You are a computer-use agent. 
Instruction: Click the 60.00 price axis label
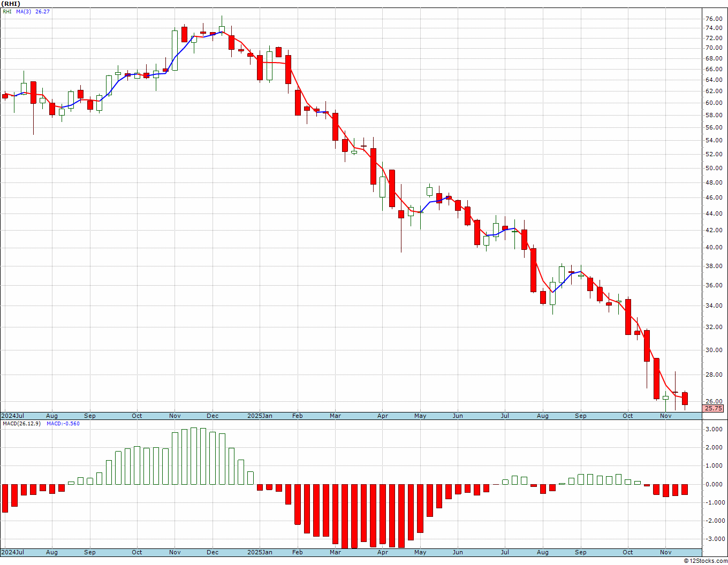click(714, 103)
